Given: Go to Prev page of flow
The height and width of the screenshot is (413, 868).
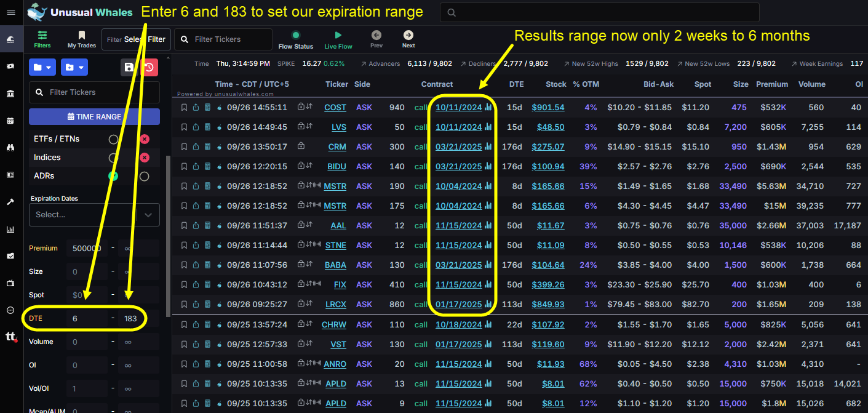Looking at the screenshot, I should click(376, 39).
